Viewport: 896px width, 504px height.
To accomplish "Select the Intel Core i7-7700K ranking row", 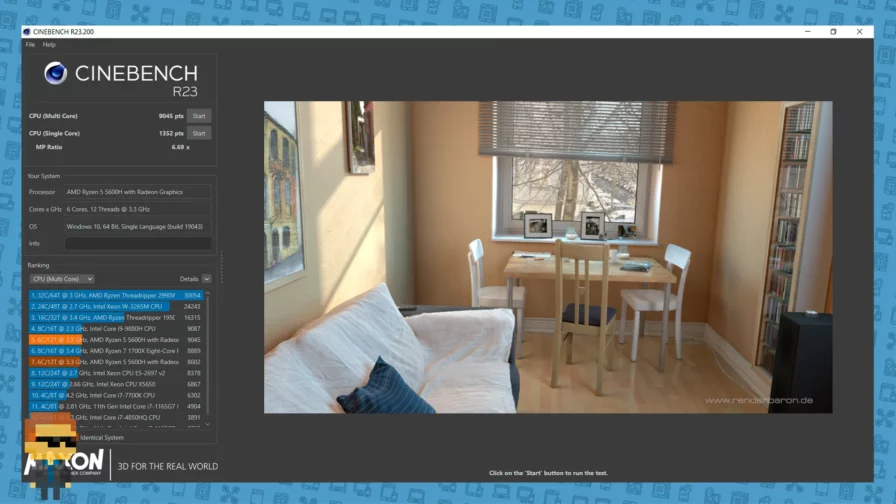I will [115, 395].
